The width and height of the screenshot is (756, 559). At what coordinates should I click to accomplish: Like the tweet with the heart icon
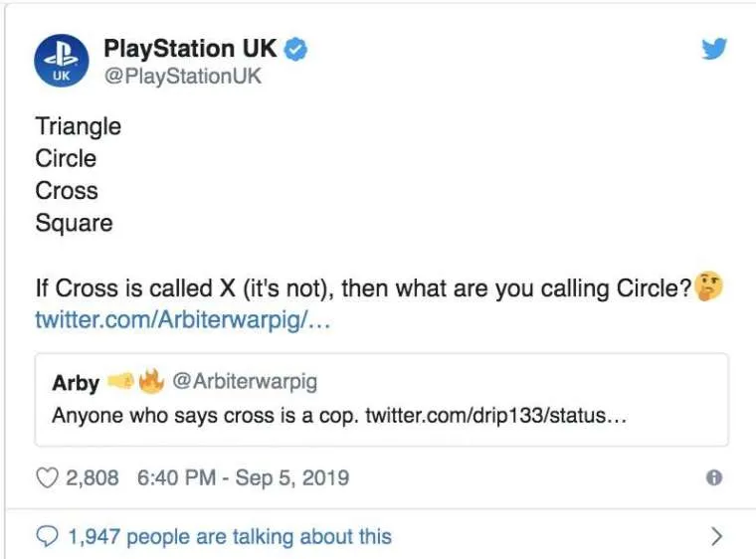47,477
